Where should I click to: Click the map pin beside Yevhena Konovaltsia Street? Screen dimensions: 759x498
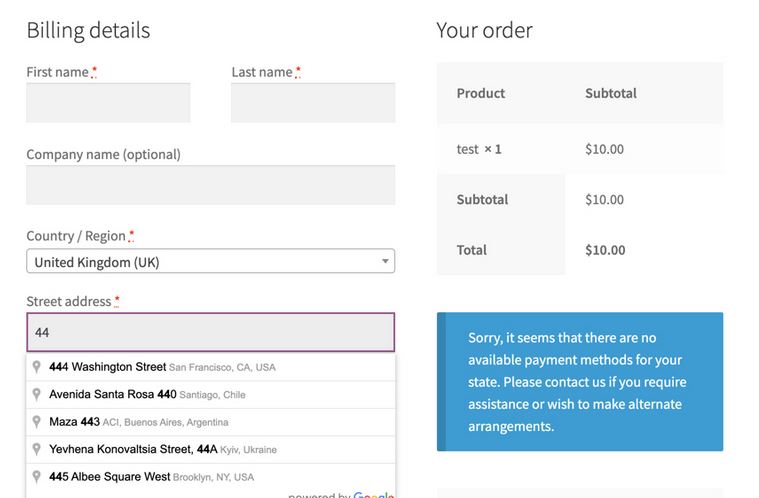(36, 449)
